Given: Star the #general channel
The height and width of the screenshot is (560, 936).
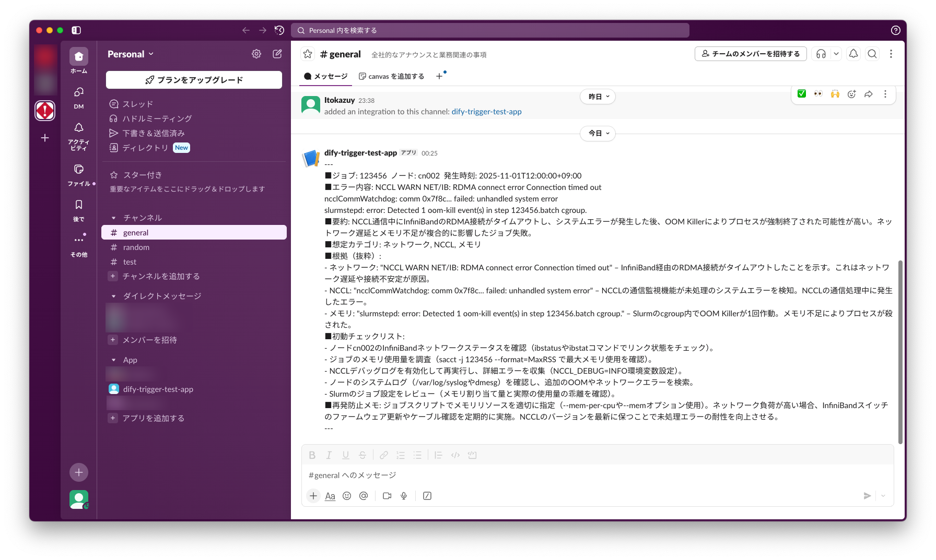Looking at the screenshot, I should tap(308, 54).
